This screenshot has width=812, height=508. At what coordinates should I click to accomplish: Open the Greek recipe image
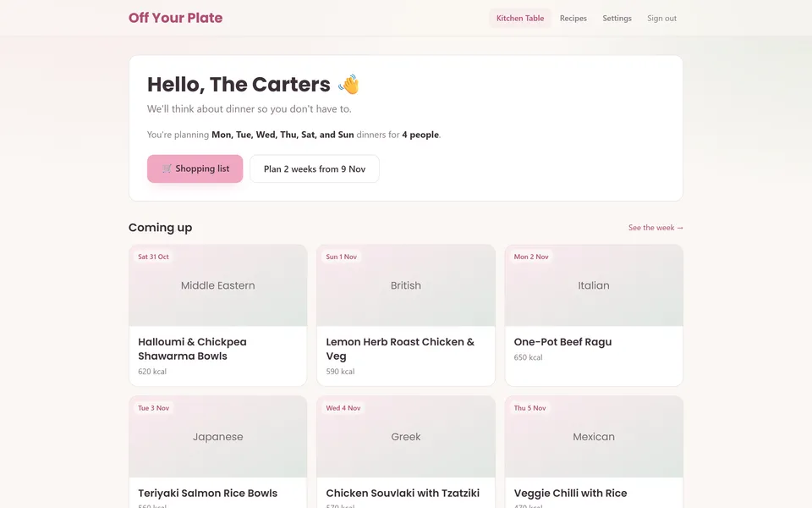406,437
